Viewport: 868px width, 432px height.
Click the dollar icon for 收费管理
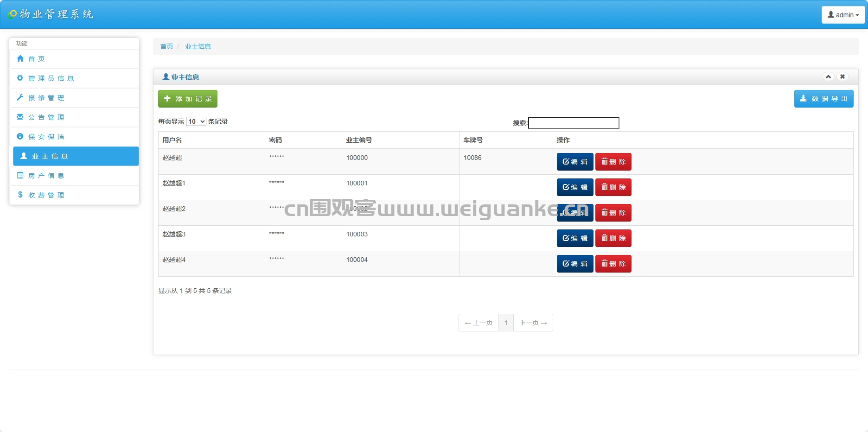(20, 195)
